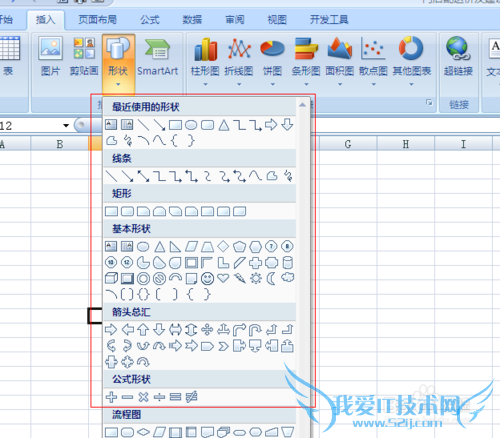Open the 散点图 scatter chart dropdown
Screen dimensions: 500x438
pyautogui.click(x=373, y=62)
